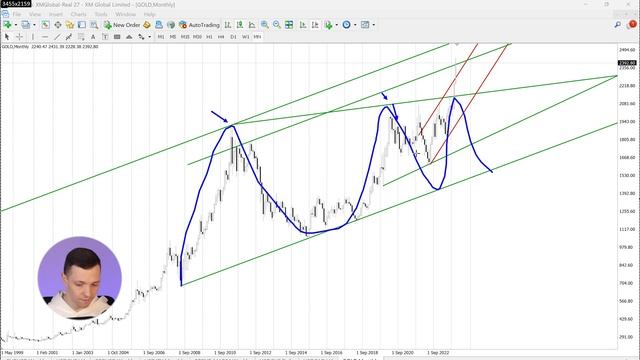Open the Indicators list icon

click(x=329, y=25)
